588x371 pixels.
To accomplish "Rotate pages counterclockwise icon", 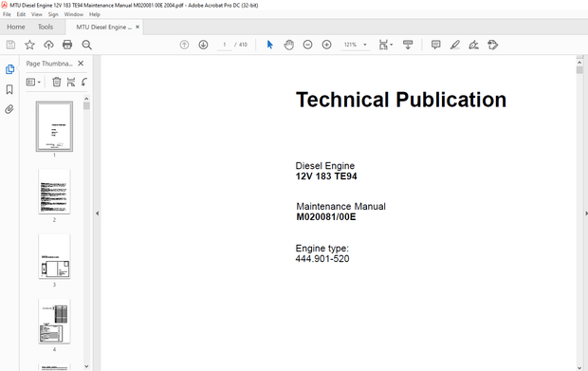I will (x=84, y=82).
